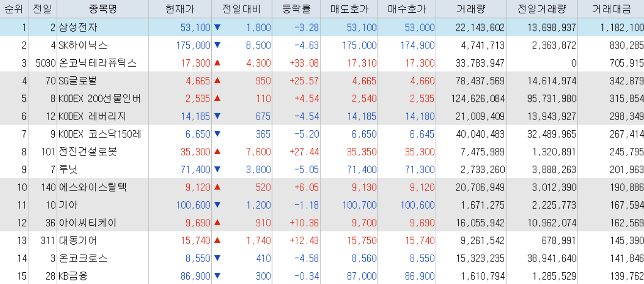644x284 pixels.
Task: Click the 전일 column header
Action: [x=43, y=9]
